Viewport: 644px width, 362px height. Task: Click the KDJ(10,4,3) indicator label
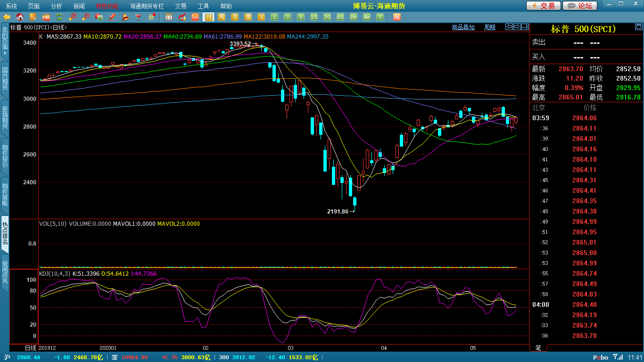pos(55,273)
